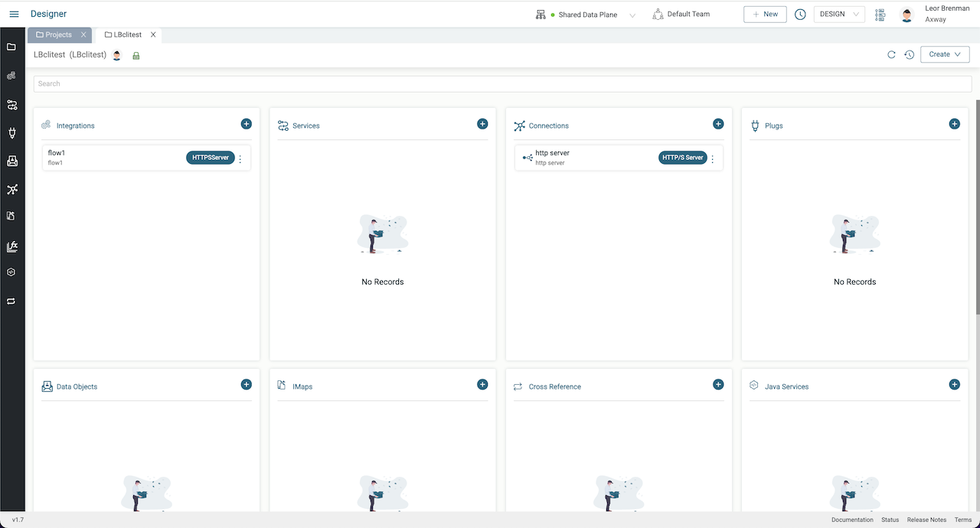Open Services from the left sidebar
980x528 pixels.
[11, 105]
